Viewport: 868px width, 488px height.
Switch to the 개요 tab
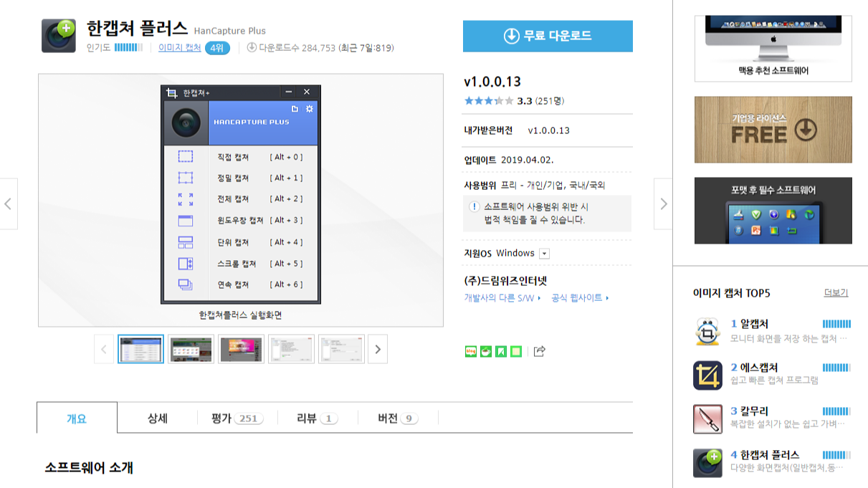77,418
